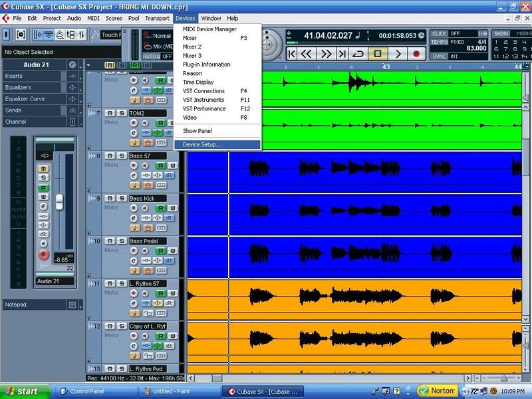Adjust the Audio 21 channel volume fader
This screenshot has height=399, width=532.
(x=59, y=201)
